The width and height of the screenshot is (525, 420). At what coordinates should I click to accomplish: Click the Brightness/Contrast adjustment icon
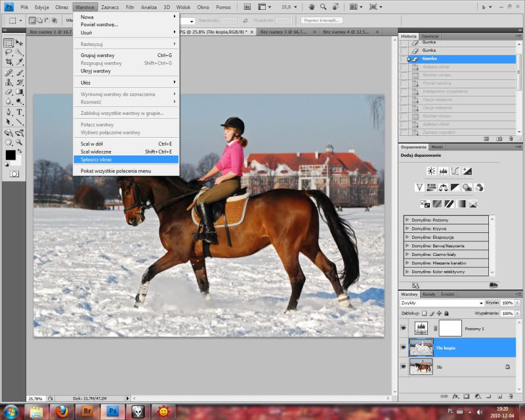tap(431, 171)
